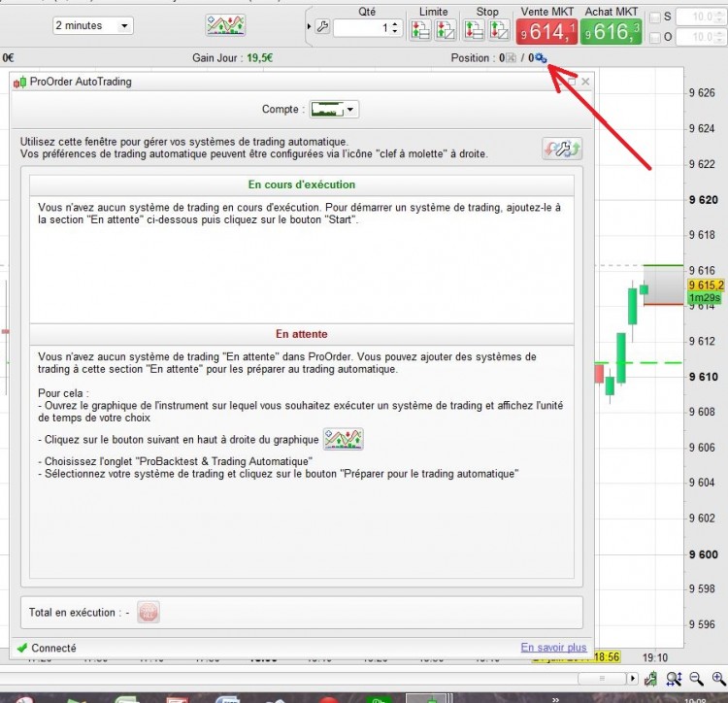Click the second Stop order icon
The height and width of the screenshot is (703, 728).
click(499, 30)
